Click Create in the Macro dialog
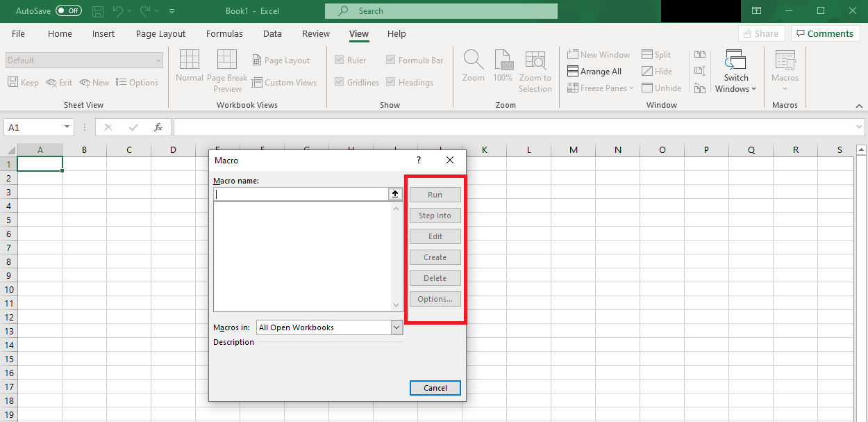 click(x=435, y=257)
